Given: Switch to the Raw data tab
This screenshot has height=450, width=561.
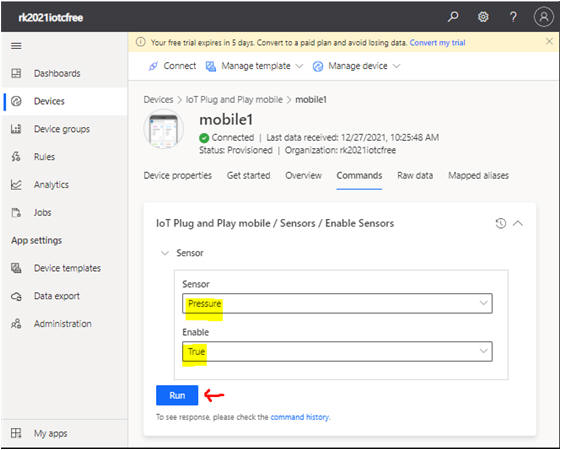Looking at the screenshot, I should [415, 176].
